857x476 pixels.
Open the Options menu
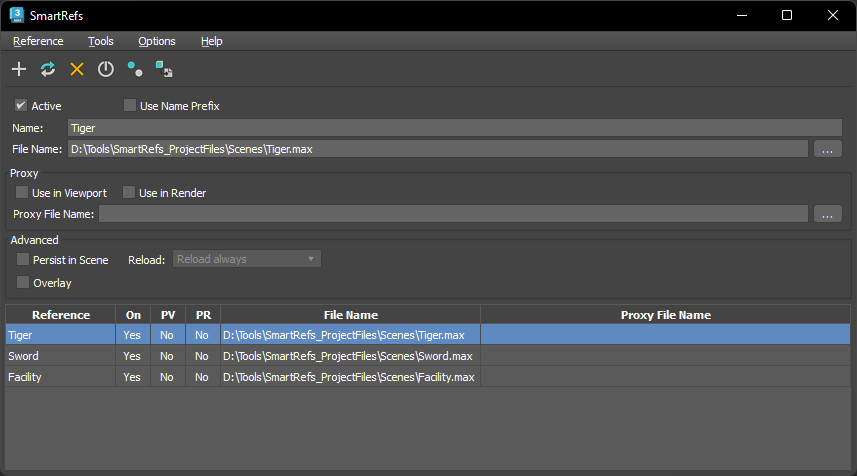(x=157, y=42)
